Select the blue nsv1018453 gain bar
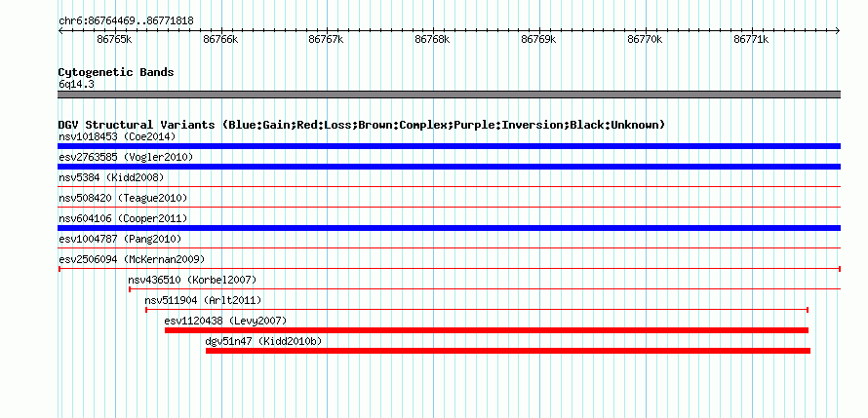Image resolution: width=868 pixels, height=418 pixels. coord(449,146)
